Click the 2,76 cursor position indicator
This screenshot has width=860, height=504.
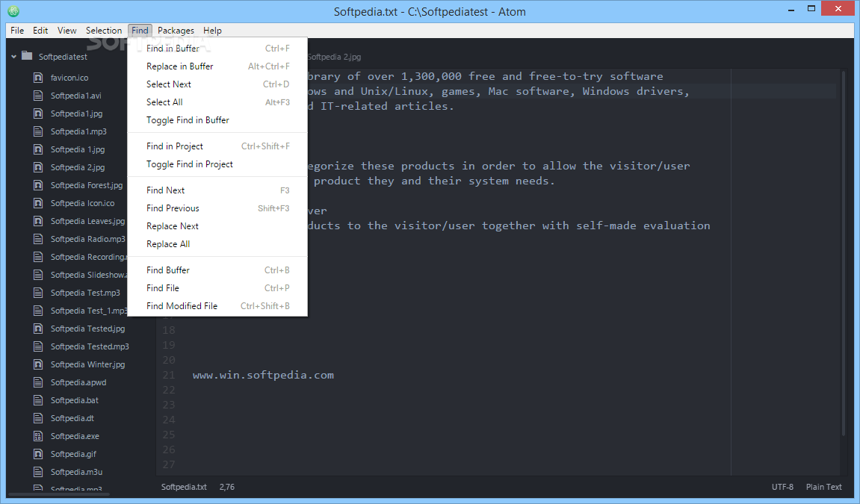(x=226, y=487)
